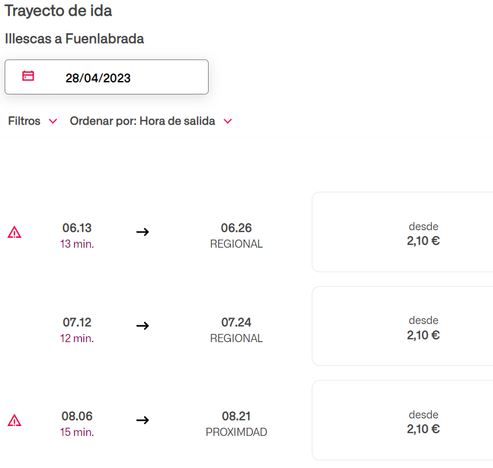Open the 28/04/2023 date field

[107, 77]
